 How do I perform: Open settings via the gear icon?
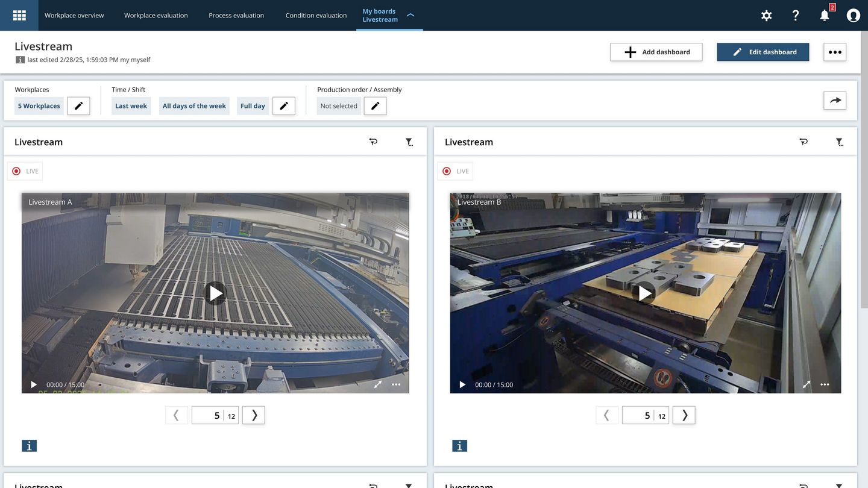[766, 16]
